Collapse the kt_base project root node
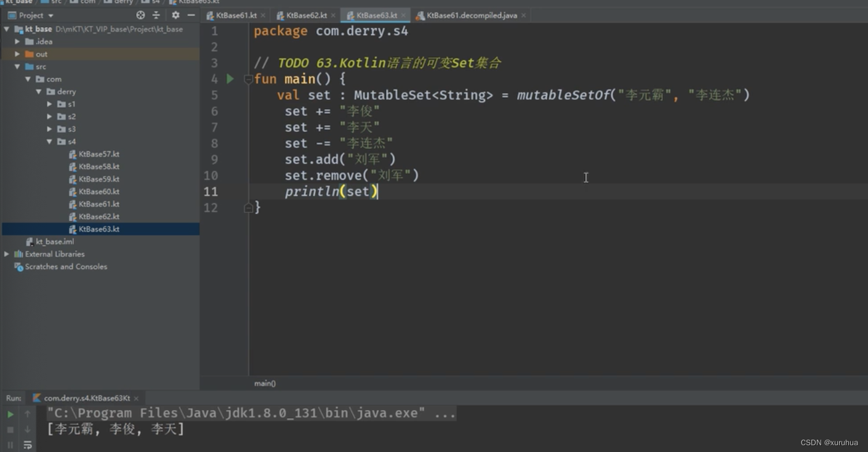Viewport: 868px width, 452px height. [7, 29]
